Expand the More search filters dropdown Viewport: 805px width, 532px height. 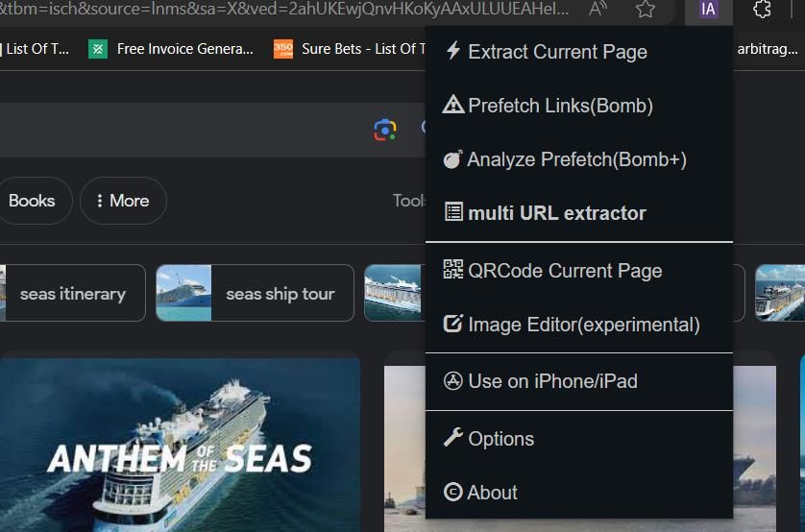(x=123, y=201)
